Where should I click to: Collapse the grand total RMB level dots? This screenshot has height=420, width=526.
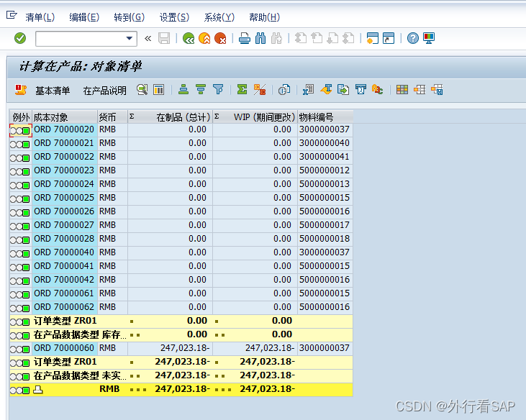point(138,390)
